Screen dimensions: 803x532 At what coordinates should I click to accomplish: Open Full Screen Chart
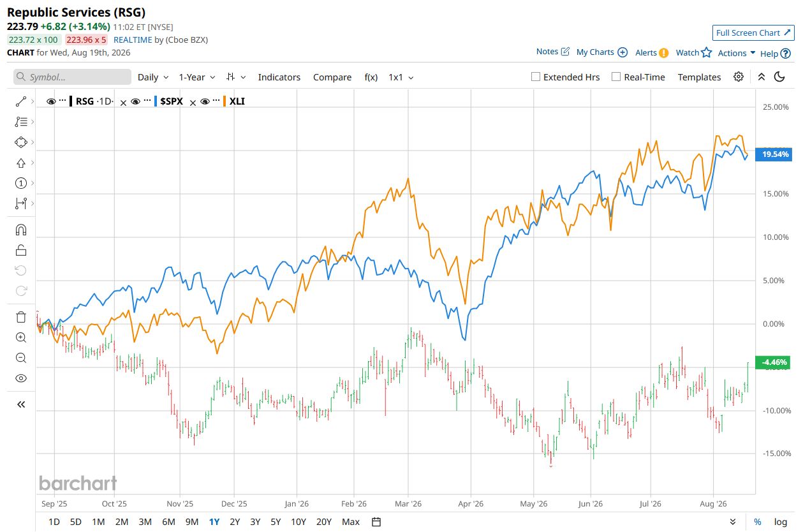click(753, 33)
